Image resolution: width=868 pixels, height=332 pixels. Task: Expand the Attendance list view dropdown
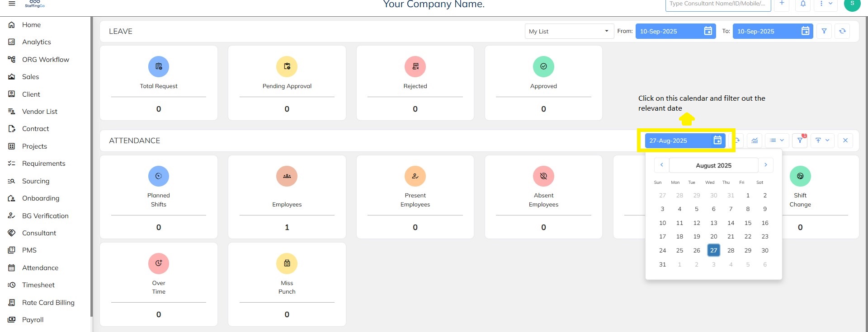[x=777, y=140]
